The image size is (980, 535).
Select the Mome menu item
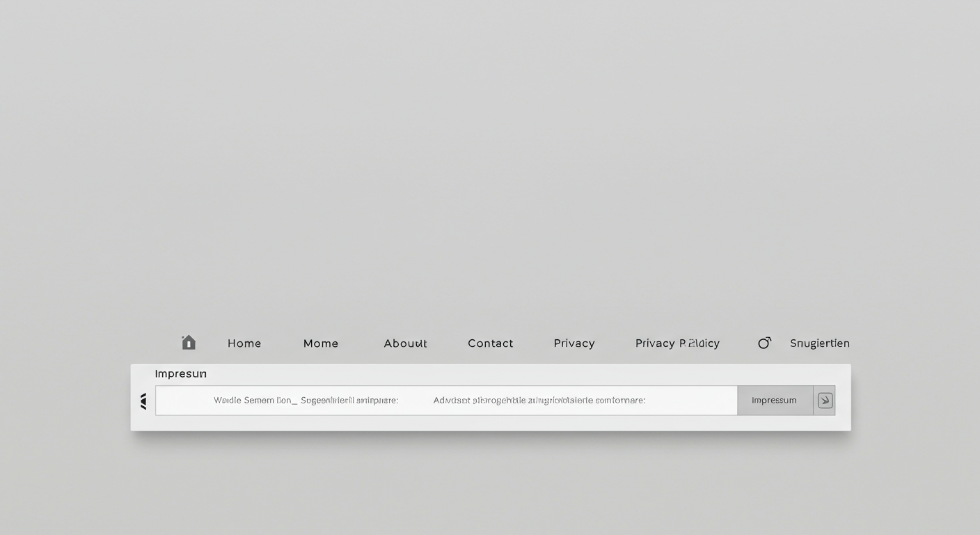pyautogui.click(x=321, y=343)
